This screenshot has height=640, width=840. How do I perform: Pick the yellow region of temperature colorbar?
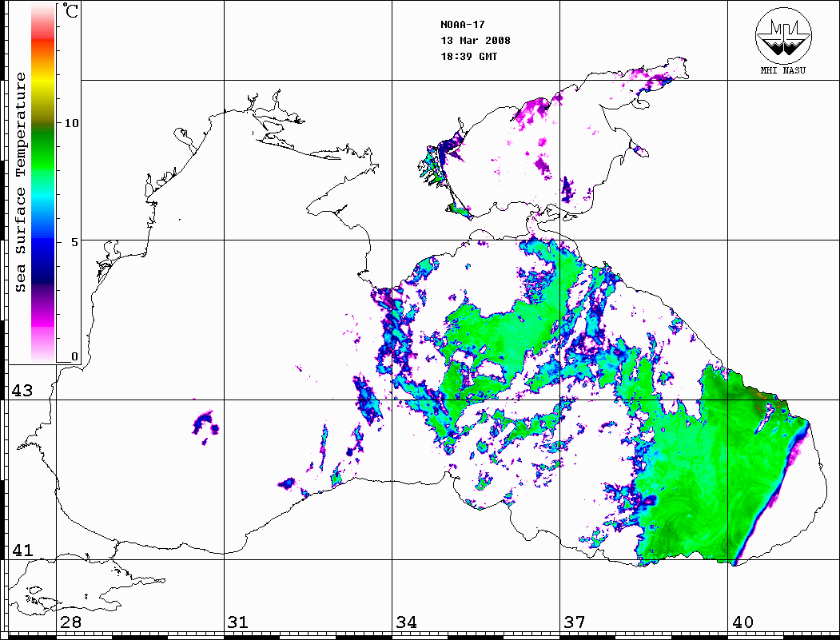pos(43,81)
